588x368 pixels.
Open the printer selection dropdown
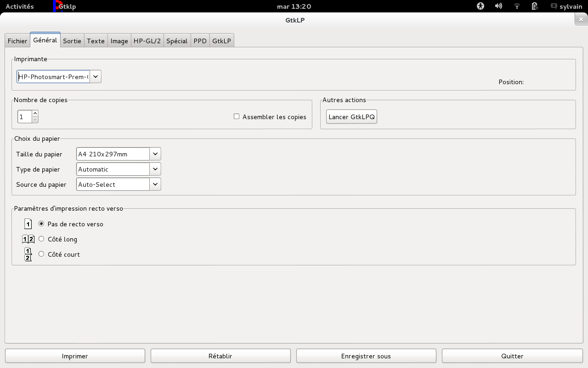click(96, 77)
